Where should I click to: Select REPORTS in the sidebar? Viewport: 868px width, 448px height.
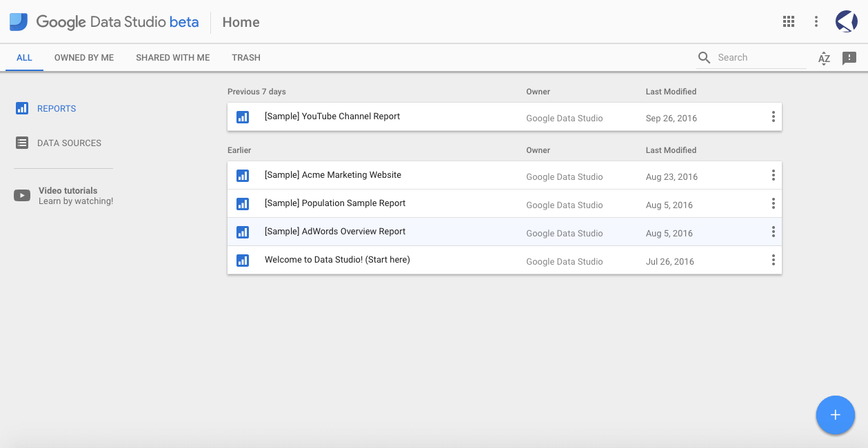tap(57, 109)
